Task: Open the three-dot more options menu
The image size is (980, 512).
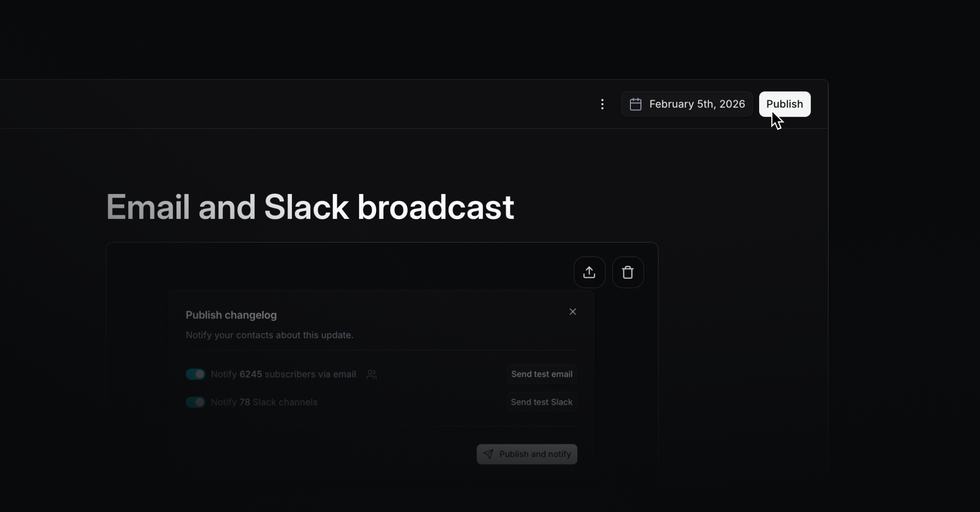Action: pos(602,104)
